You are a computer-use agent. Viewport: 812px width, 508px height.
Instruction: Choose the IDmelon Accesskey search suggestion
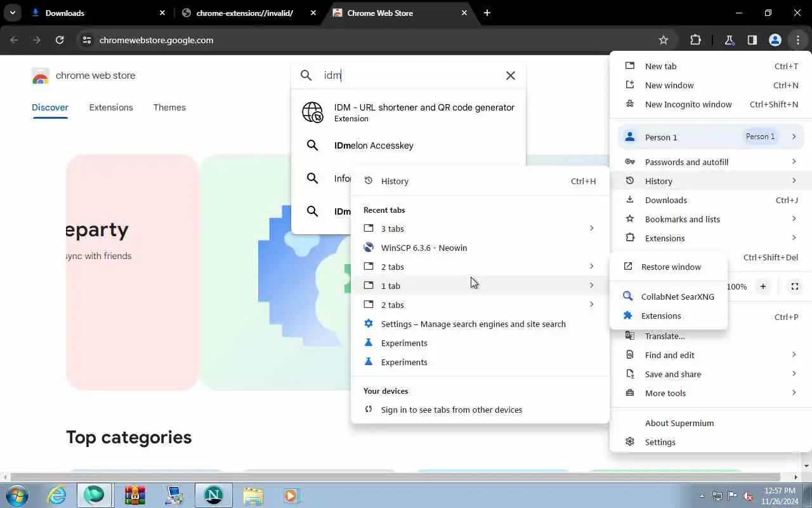[x=409, y=145]
